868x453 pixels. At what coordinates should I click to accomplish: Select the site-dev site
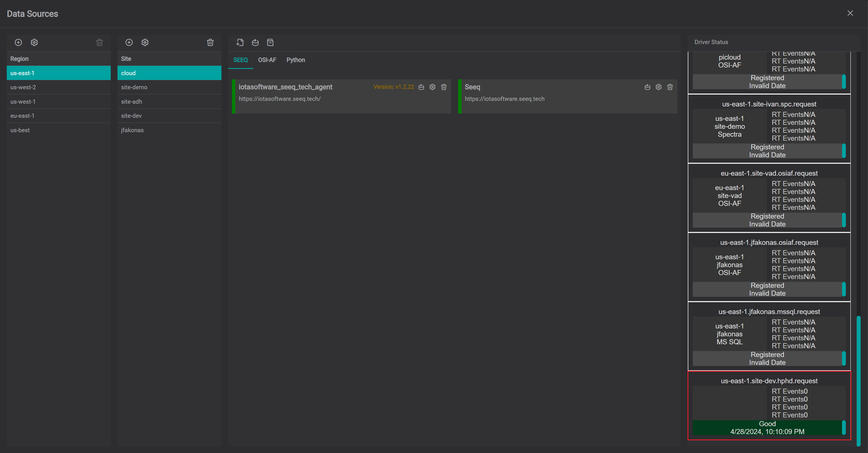coord(169,116)
